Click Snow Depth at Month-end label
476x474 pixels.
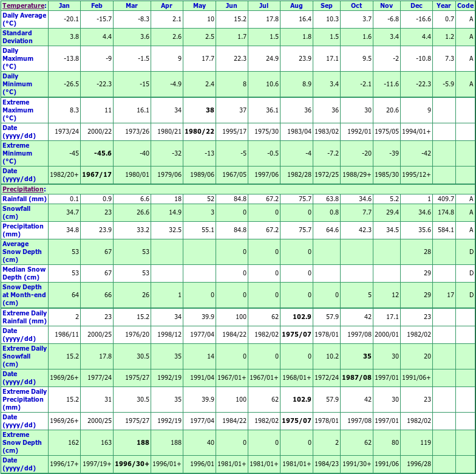pos(24,295)
